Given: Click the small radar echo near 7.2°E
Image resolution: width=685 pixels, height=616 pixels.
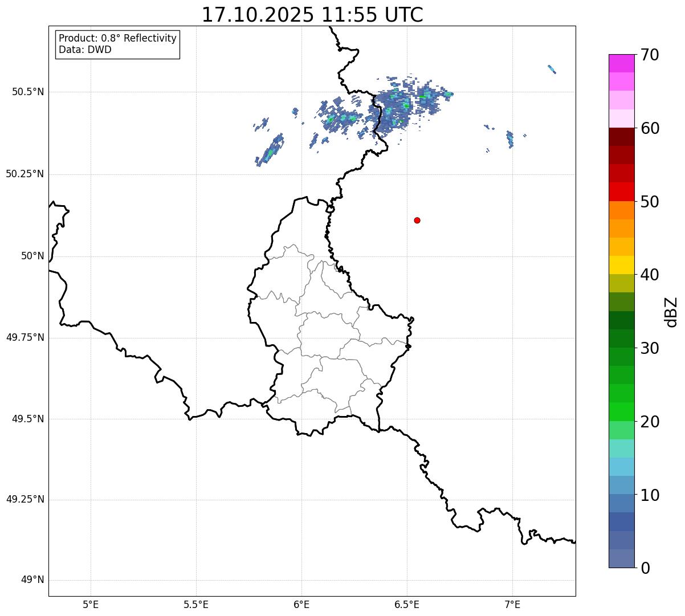Looking at the screenshot, I should coord(552,70).
